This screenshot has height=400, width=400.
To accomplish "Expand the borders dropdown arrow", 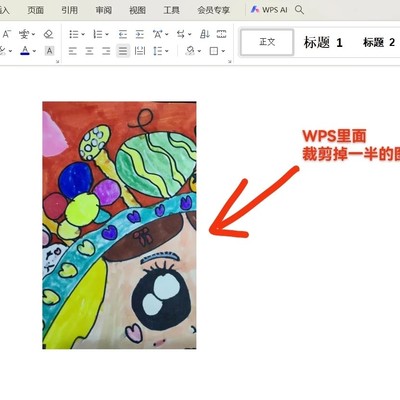I will [223, 51].
